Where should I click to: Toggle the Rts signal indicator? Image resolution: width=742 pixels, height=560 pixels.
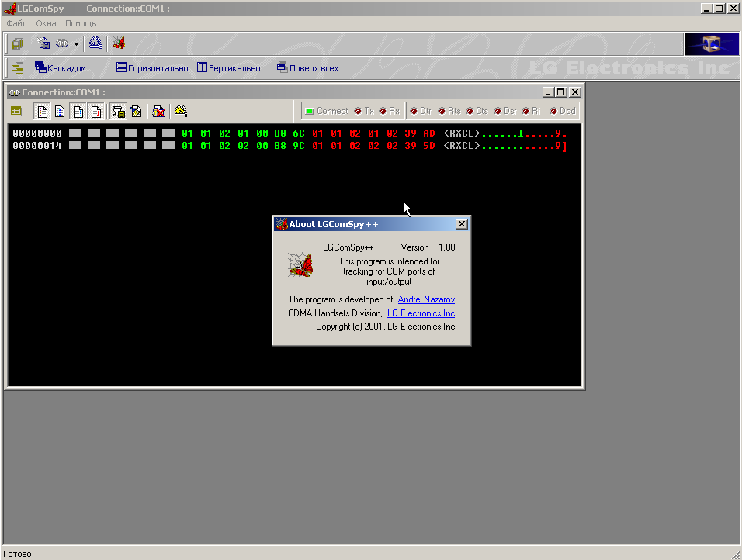click(449, 111)
